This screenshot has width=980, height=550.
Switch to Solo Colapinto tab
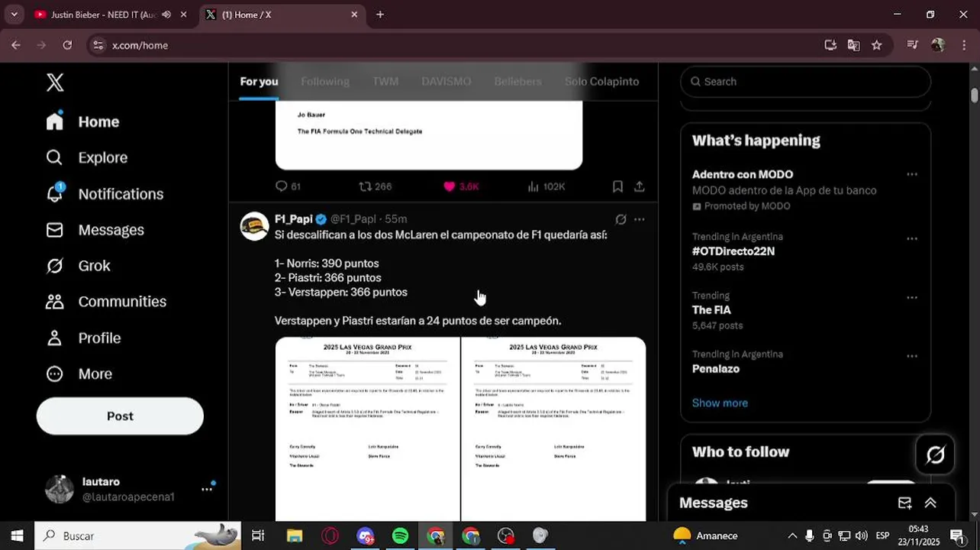point(601,81)
